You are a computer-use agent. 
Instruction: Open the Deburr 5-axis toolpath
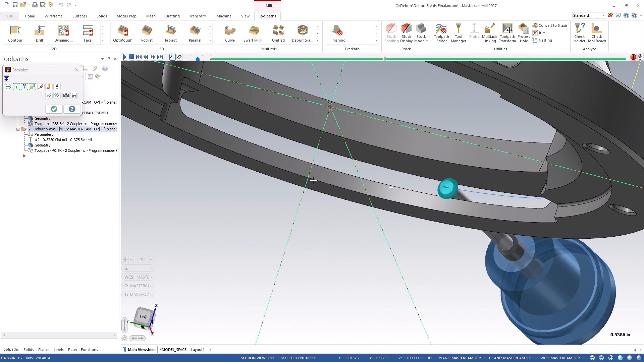pyautogui.click(x=302, y=34)
